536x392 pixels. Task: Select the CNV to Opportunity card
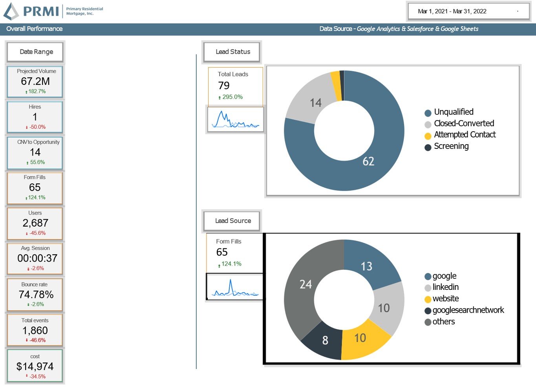point(35,152)
